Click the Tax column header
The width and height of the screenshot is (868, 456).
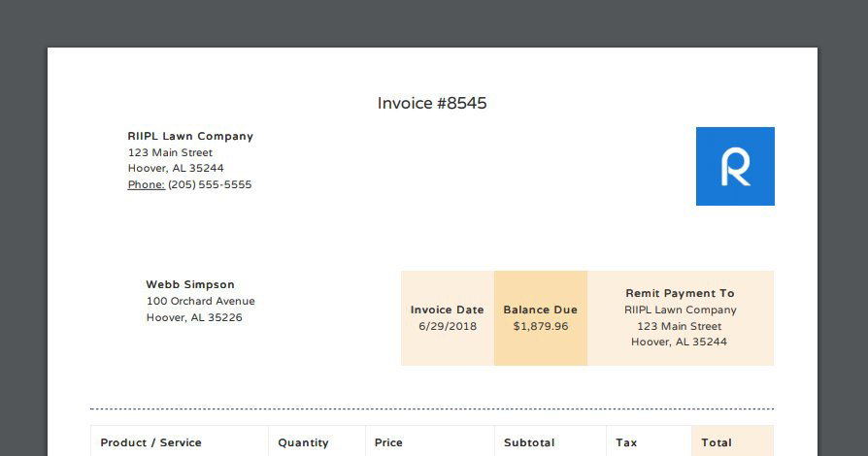point(626,442)
